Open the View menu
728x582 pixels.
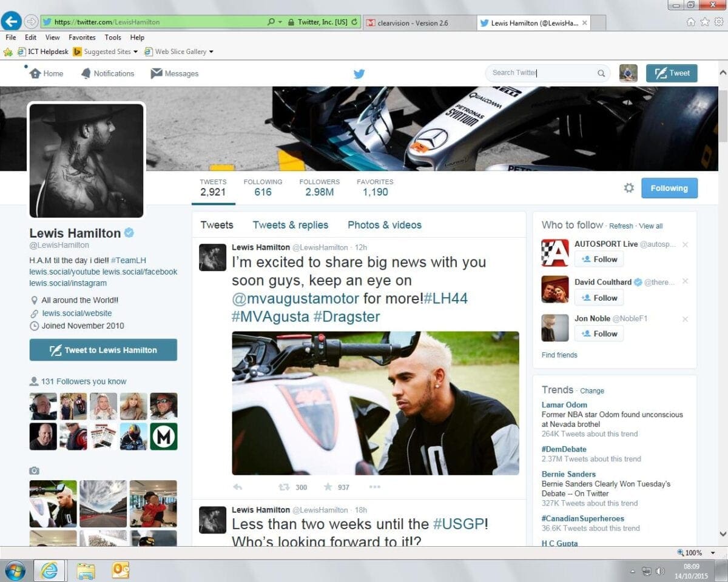point(53,38)
